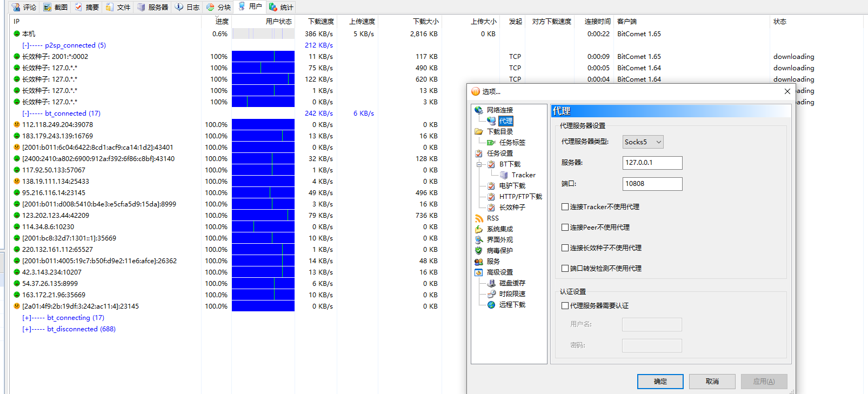
Task: Click the 下载大小 column header
Action: pos(410,22)
